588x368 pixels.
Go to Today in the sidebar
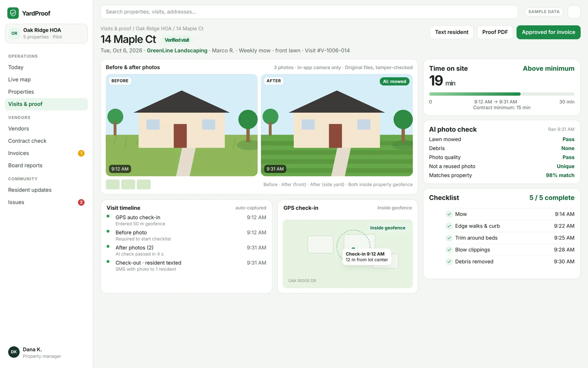46,67
